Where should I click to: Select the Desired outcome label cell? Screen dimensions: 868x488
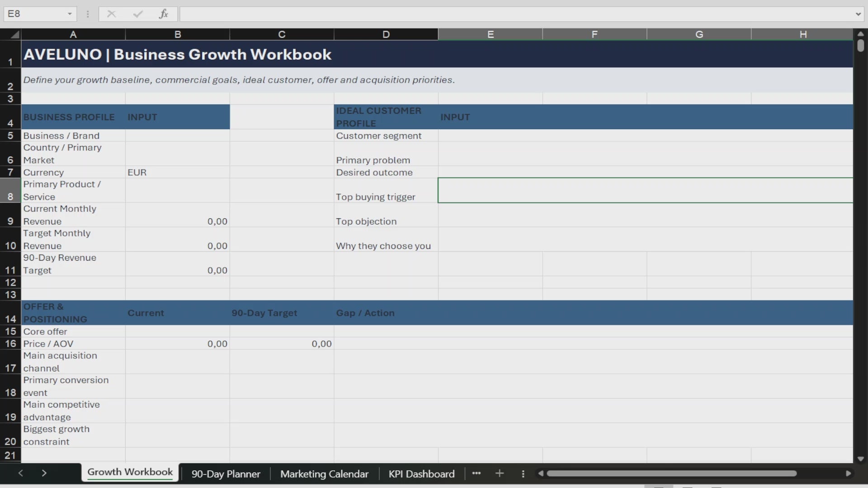386,172
